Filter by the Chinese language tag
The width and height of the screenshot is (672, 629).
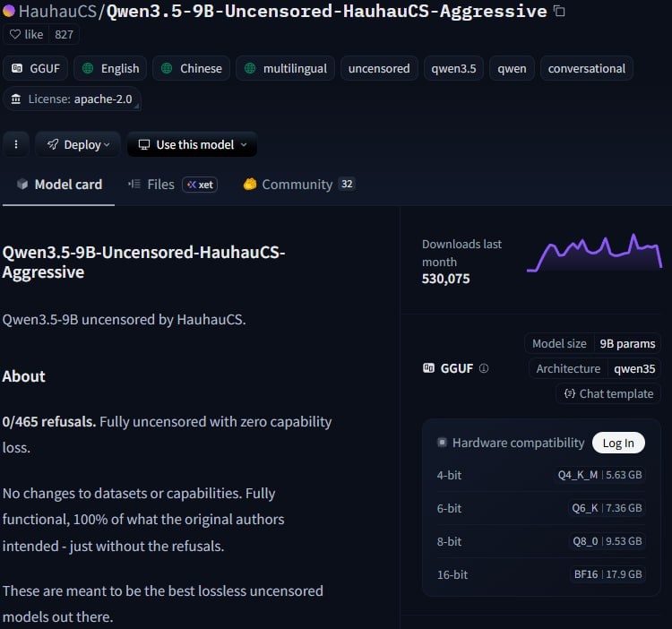tap(191, 69)
